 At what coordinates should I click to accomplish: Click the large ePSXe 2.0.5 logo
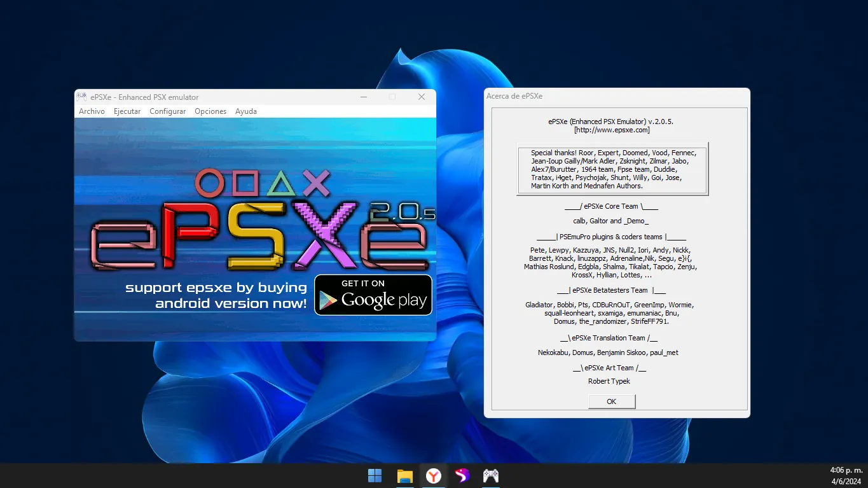click(x=262, y=235)
